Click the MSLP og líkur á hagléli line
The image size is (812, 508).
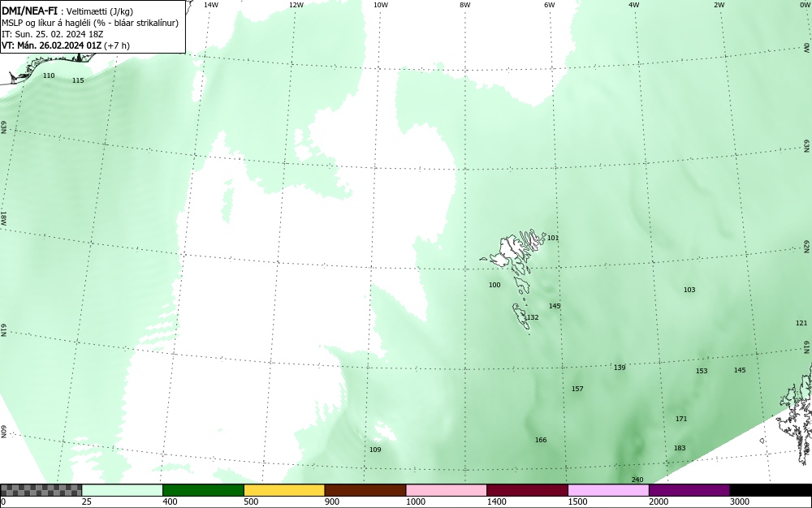89,23
